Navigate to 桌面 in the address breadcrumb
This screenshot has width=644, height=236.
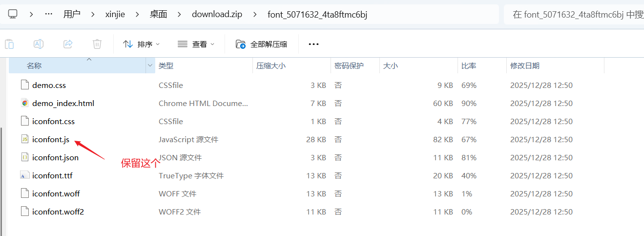coord(158,14)
